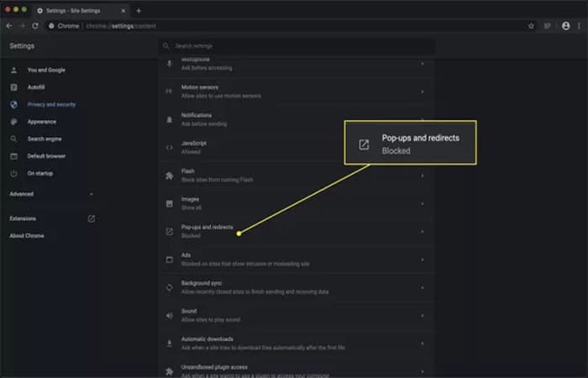Expand the Pop-ups and redirects arrow
This screenshot has height=378, width=588.
(423, 231)
